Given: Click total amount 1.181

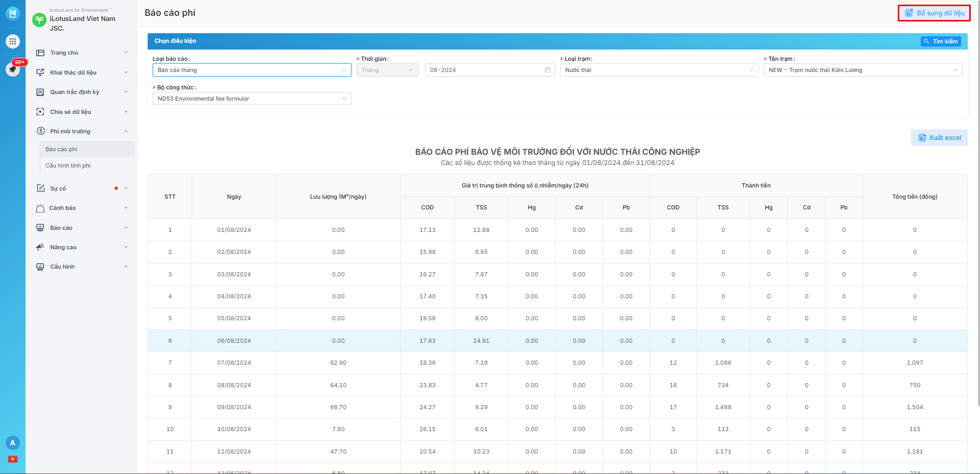Looking at the screenshot, I should (x=915, y=452).
